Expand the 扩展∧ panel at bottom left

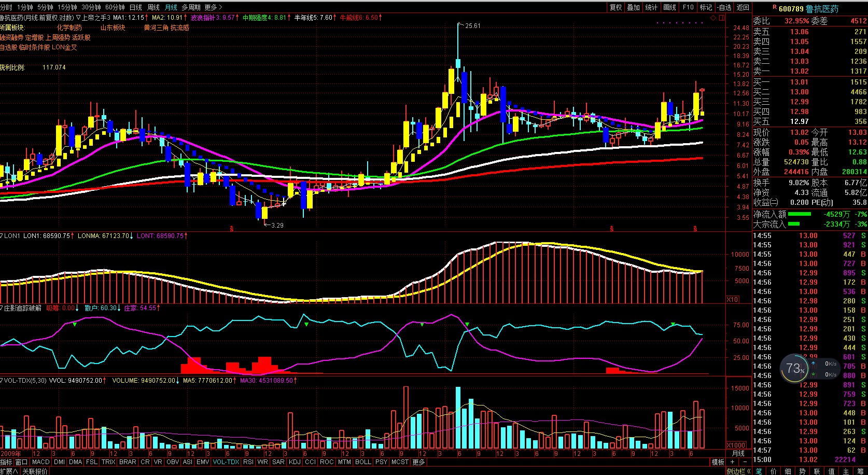[x=9, y=471]
